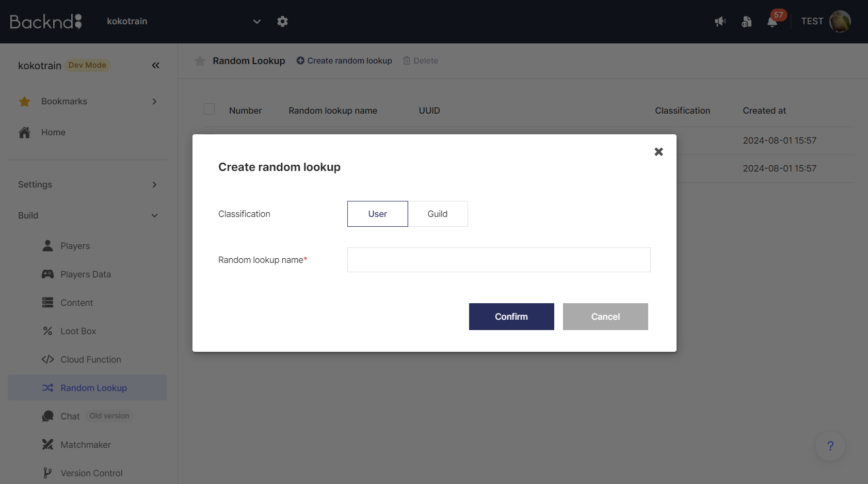Select Guild classification option

pos(438,214)
